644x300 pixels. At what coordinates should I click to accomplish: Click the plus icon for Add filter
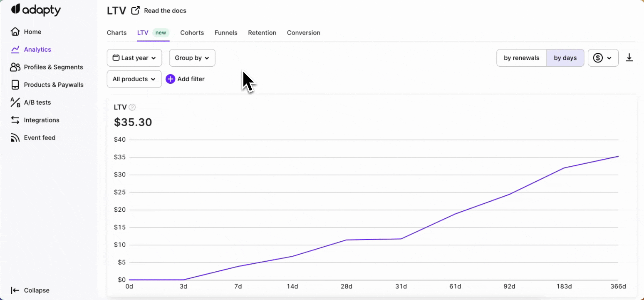click(170, 79)
